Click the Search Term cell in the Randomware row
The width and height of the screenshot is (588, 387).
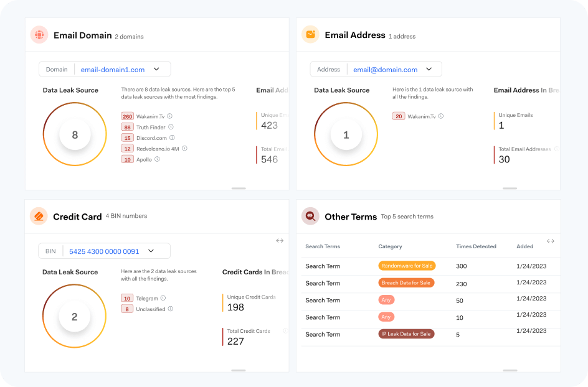(x=323, y=266)
